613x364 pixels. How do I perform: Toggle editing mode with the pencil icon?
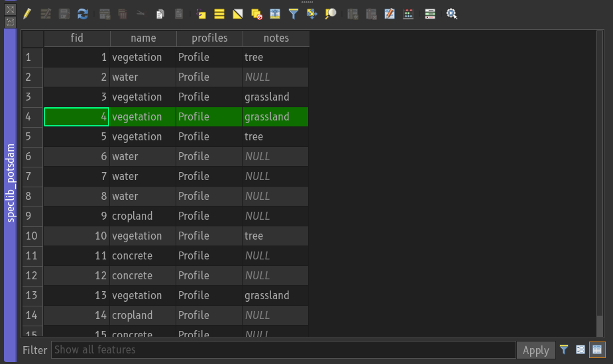(x=27, y=14)
